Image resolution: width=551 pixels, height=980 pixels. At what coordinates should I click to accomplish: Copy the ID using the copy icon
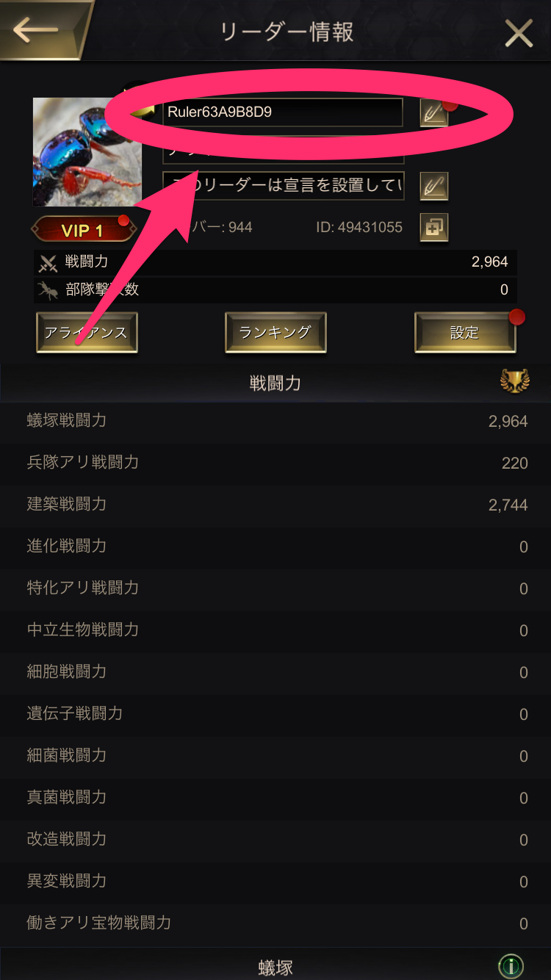433,227
